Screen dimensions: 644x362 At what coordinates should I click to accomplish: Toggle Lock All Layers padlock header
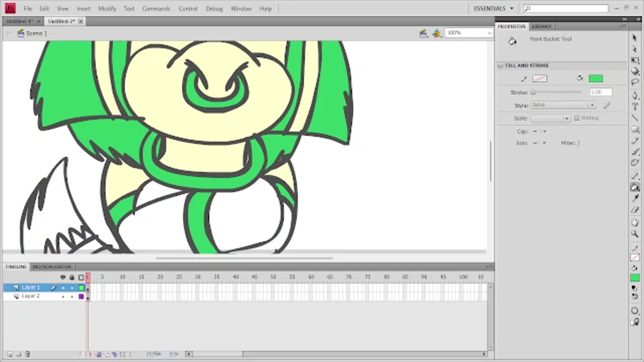tap(72, 277)
